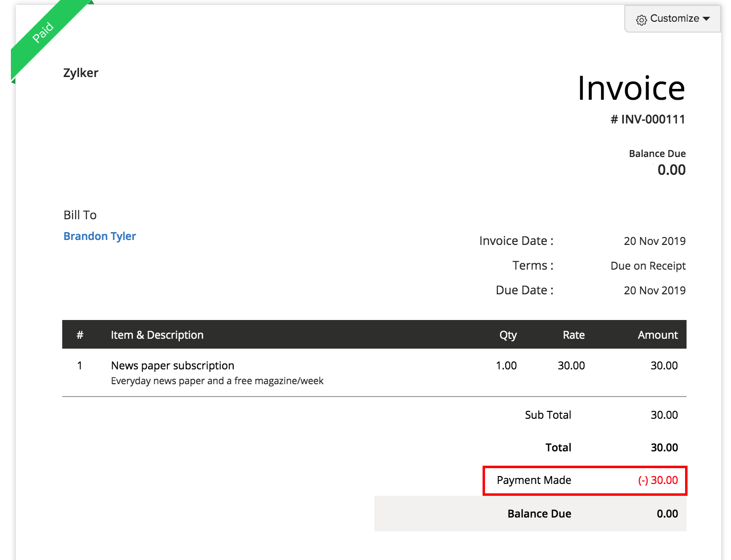Select the Bill To label
731x560 pixels.
[80, 215]
